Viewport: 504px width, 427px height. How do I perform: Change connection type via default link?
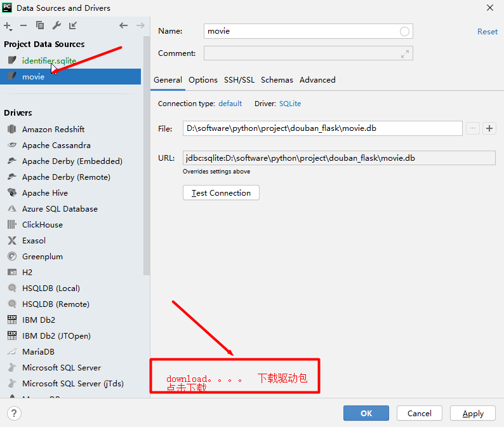point(230,104)
